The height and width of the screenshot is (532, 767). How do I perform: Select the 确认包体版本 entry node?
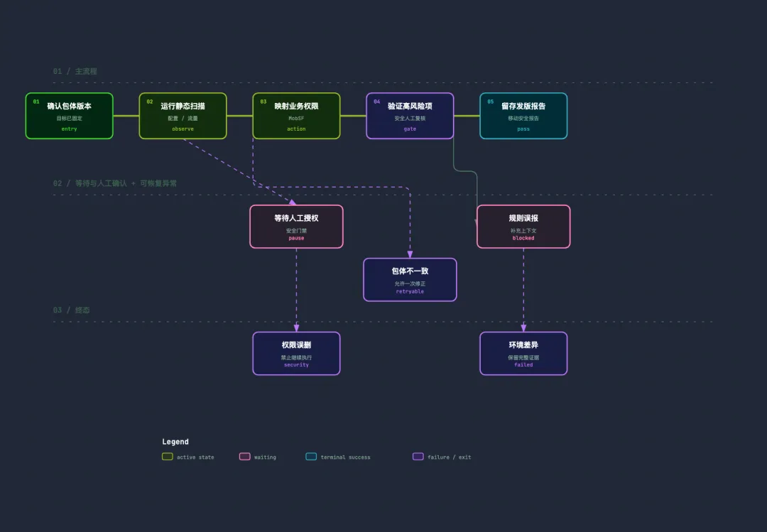point(70,116)
